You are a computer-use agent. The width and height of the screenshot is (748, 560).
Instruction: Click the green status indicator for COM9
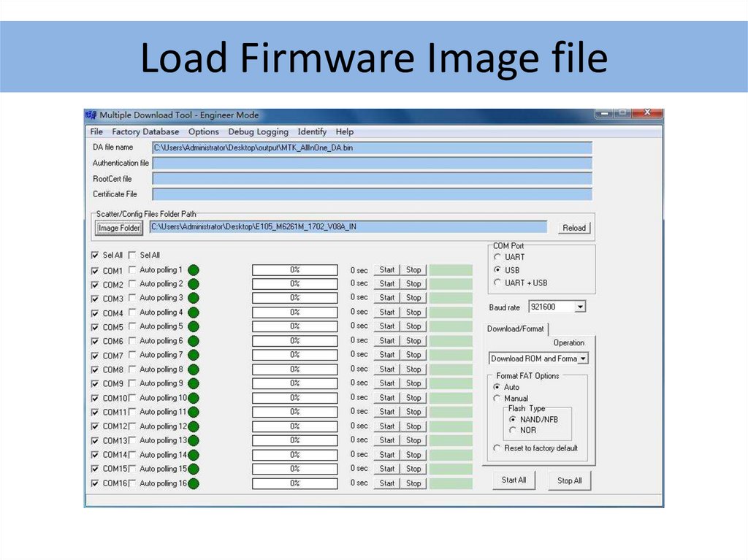[x=193, y=383]
